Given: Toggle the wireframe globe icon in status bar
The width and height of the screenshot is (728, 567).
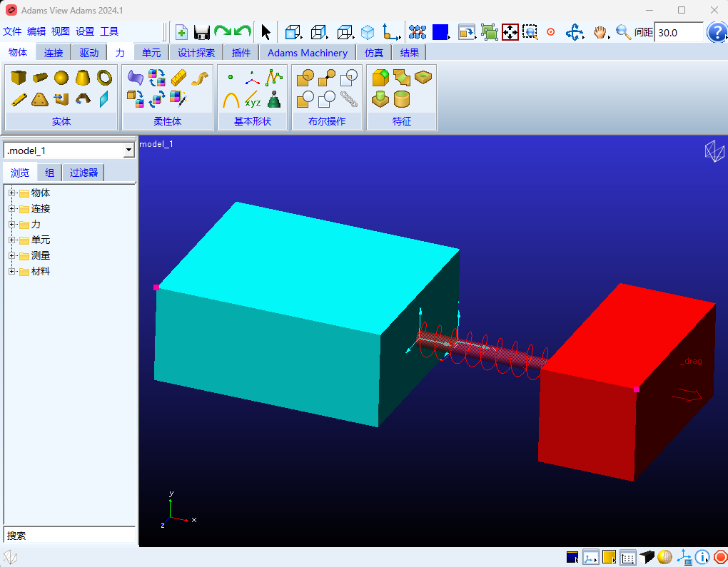Looking at the screenshot, I should (x=665, y=557).
